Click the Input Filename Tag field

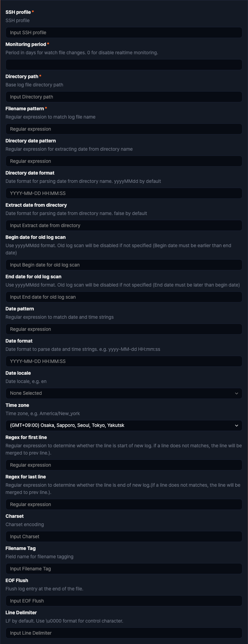pos(124,569)
